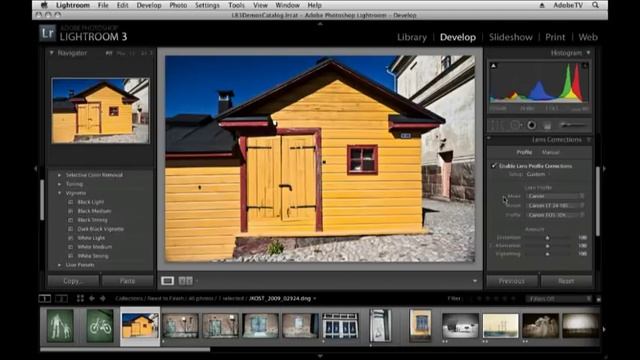Open the Lens Profile Make dropdown

tap(555, 196)
